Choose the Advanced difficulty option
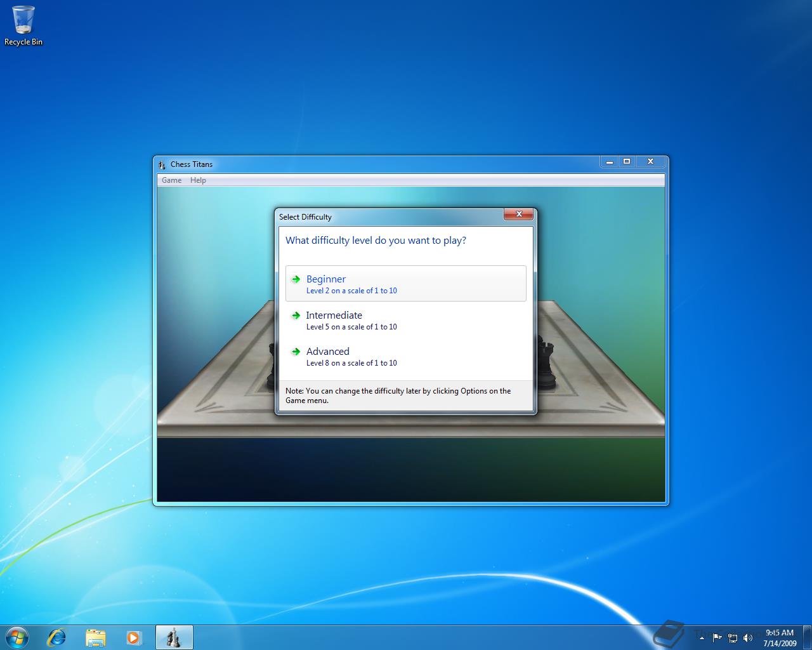 pyautogui.click(x=406, y=356)
